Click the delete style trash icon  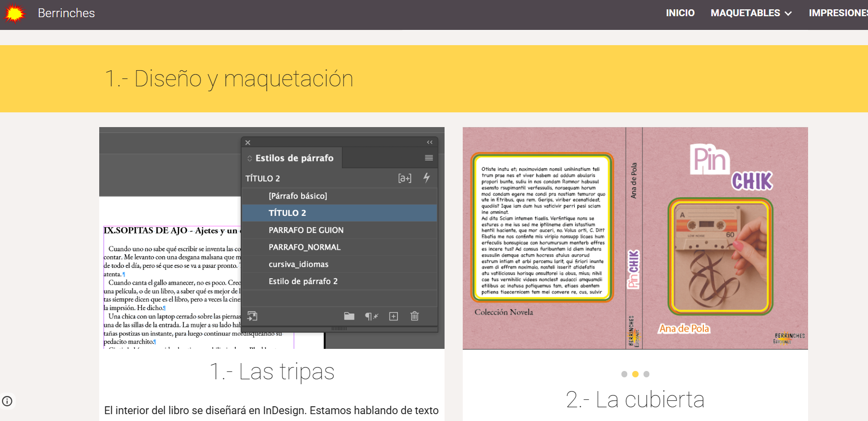[x=415, y=316]
